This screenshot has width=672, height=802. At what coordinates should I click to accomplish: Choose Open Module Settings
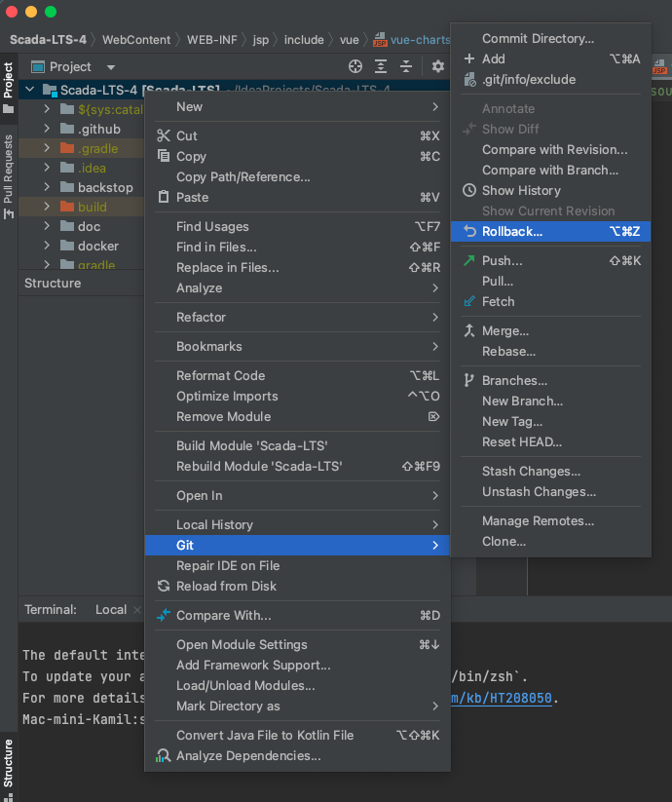[297, 644]
